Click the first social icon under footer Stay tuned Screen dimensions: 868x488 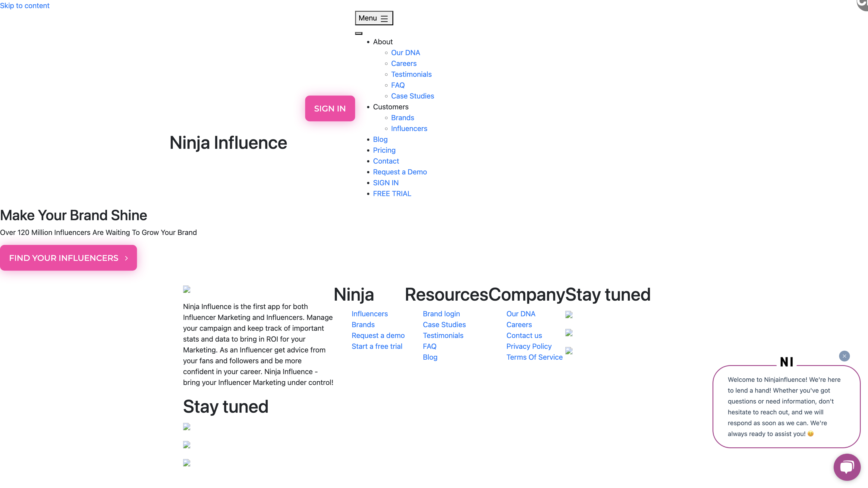pos(569,315)
